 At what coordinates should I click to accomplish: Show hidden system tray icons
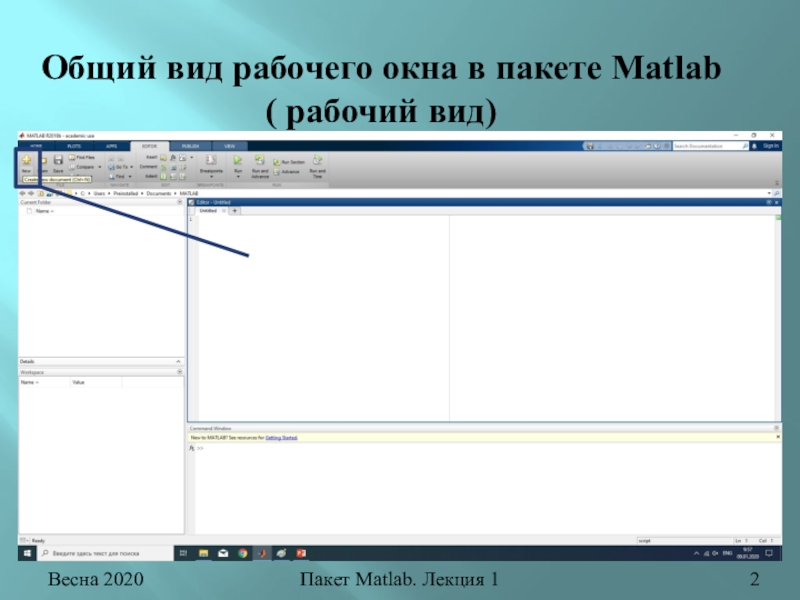696,553
